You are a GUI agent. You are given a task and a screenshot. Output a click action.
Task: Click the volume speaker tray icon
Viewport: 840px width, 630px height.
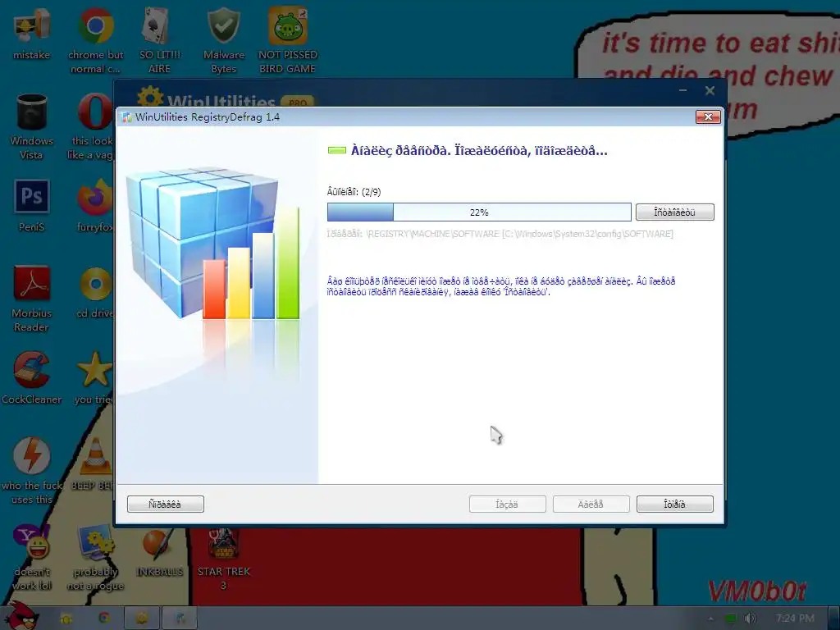751,619
